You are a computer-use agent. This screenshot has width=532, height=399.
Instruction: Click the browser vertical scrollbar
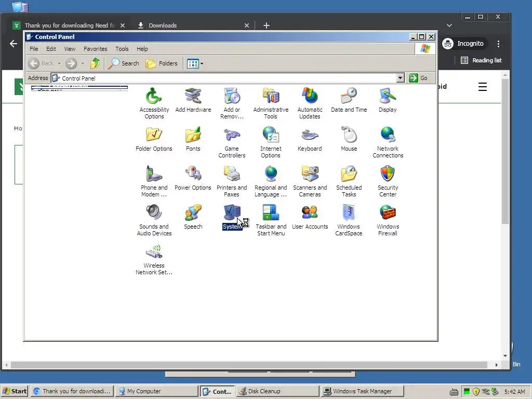coord(505,151)
